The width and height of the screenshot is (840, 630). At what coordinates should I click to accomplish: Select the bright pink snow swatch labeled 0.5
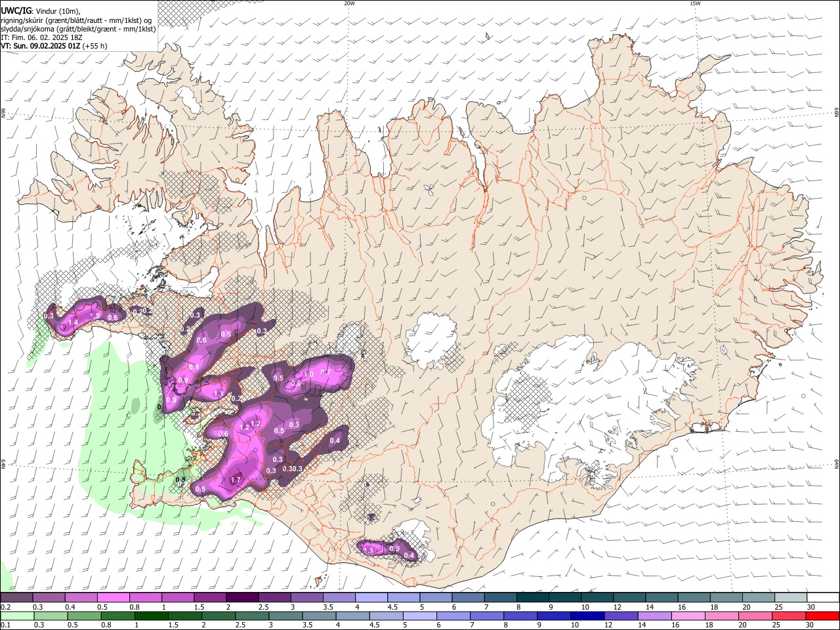(x=113, y=597)
